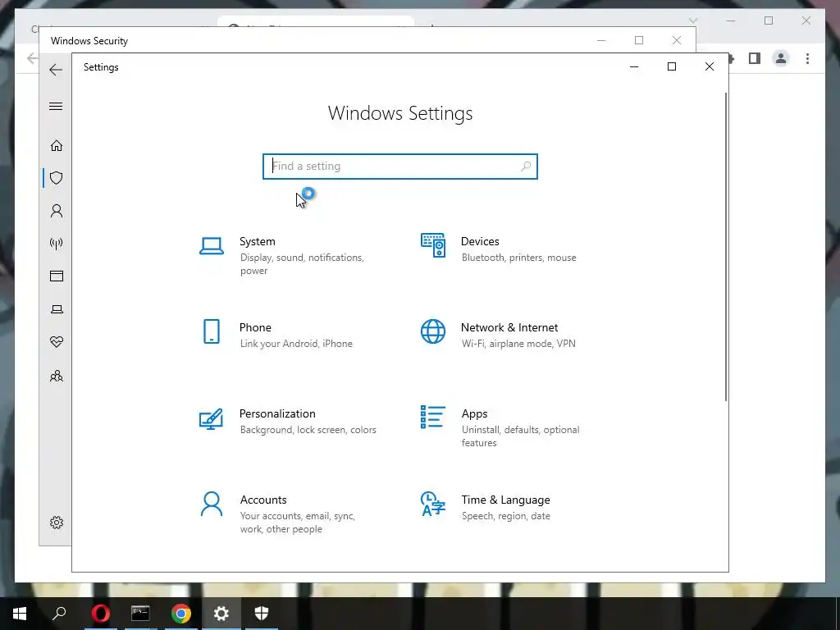Minimize the Settings window
Viewport: 840px width, 630px height.
[x=634, y=66]
